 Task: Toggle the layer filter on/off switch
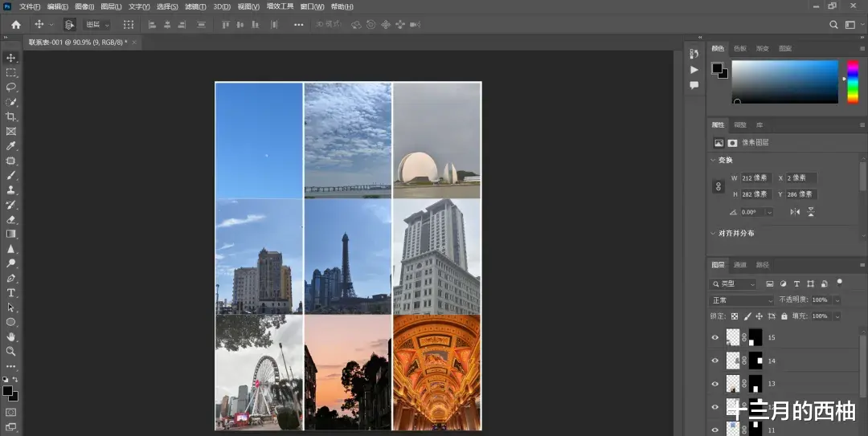[x=839, y=283]
